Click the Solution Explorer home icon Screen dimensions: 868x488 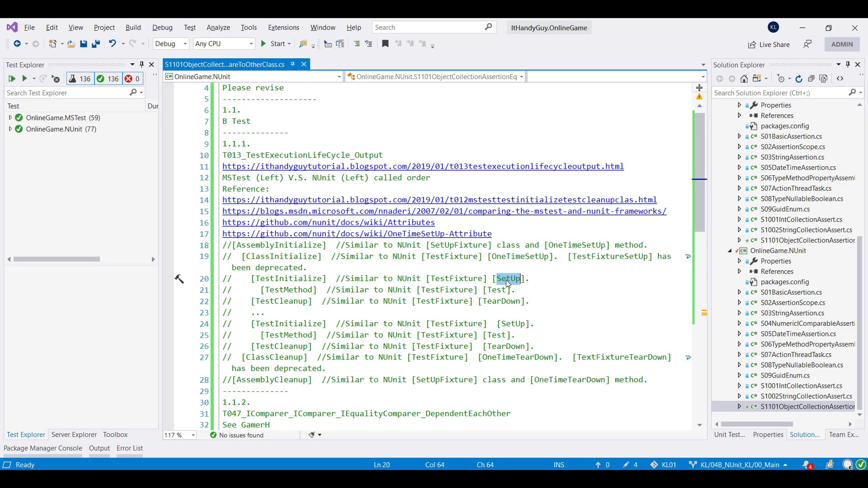[x=744, y=79]
